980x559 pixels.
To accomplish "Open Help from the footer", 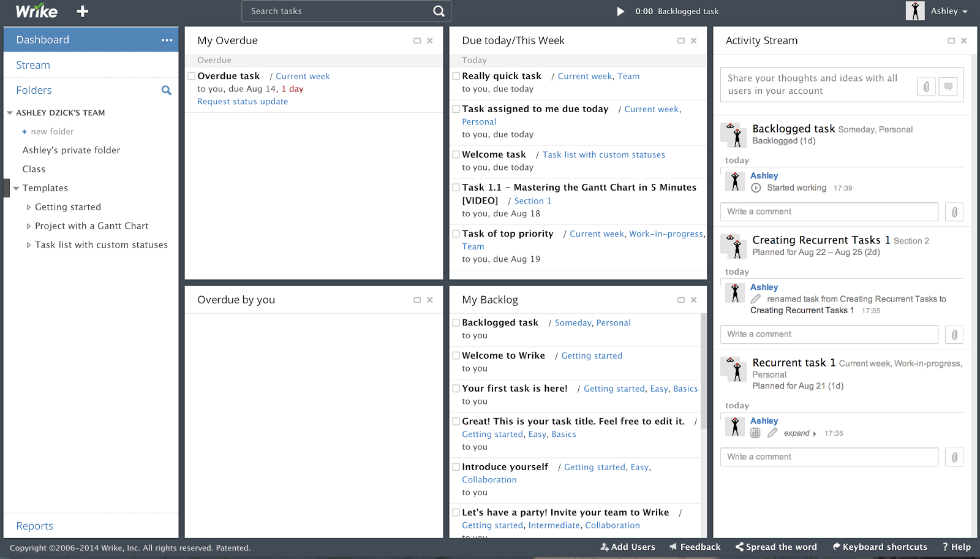I will click(x=957, y=547).
